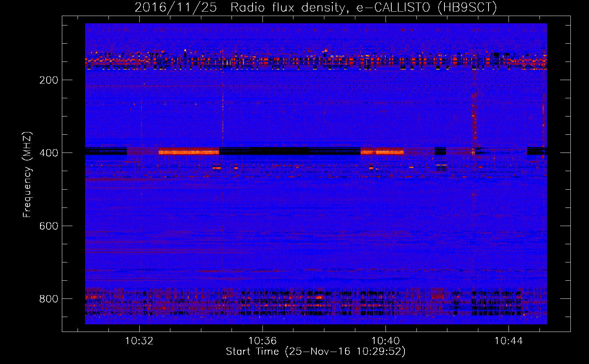Click the '800' frequency tick label
Viewport: 589px width, 364px height.
[x=49, y=299]
